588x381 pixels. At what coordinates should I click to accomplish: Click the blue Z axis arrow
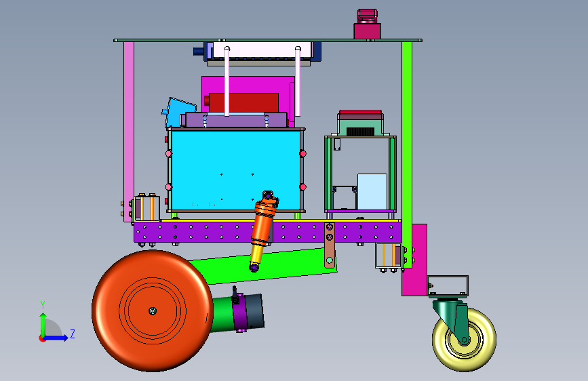56,338
